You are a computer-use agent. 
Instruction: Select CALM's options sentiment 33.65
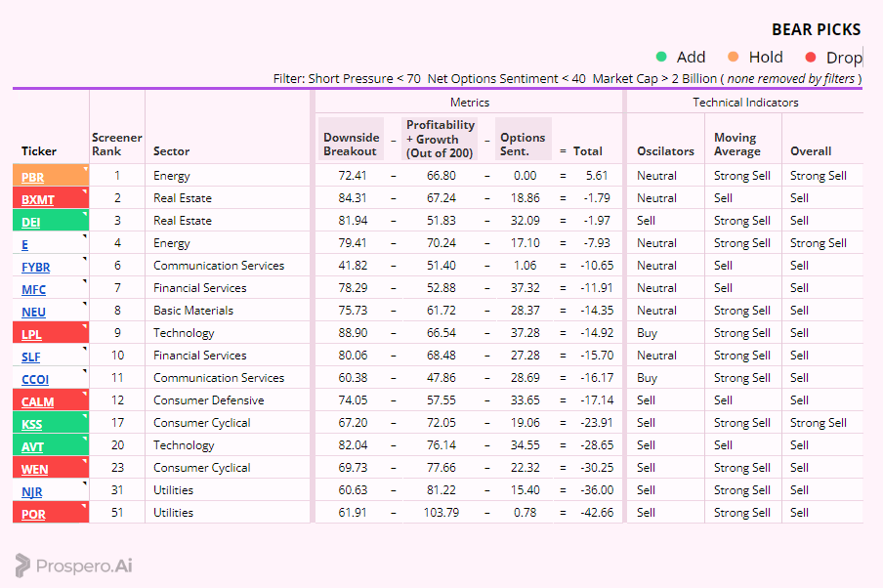click(x=525, y=400)
